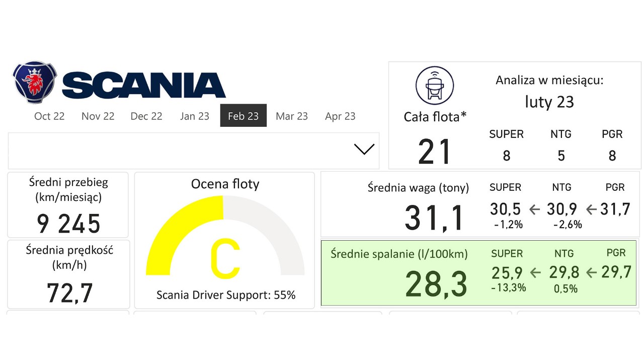Viewport: 644px width, 362px height.
Task: Click the yellow C grade letter
Action: point(225,259)
